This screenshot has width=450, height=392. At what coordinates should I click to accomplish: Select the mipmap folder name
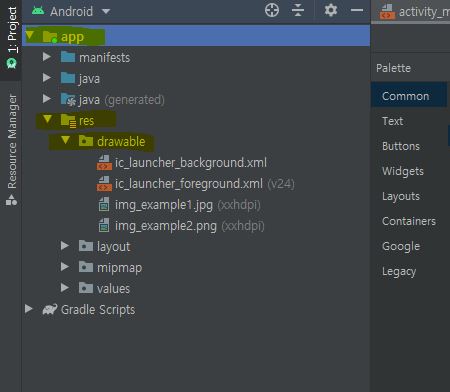[119, 268]
